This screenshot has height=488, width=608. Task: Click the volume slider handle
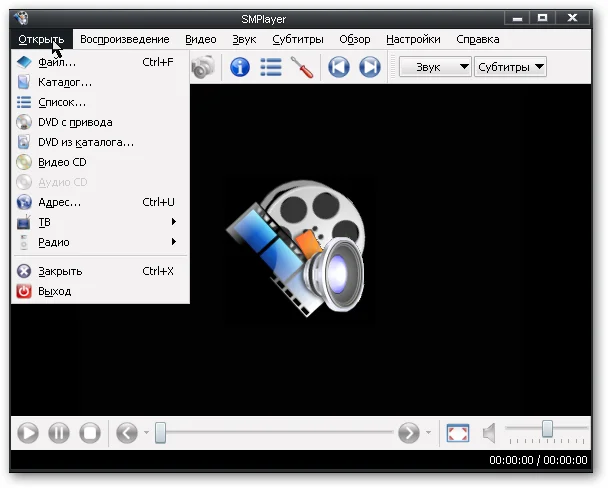547,429
